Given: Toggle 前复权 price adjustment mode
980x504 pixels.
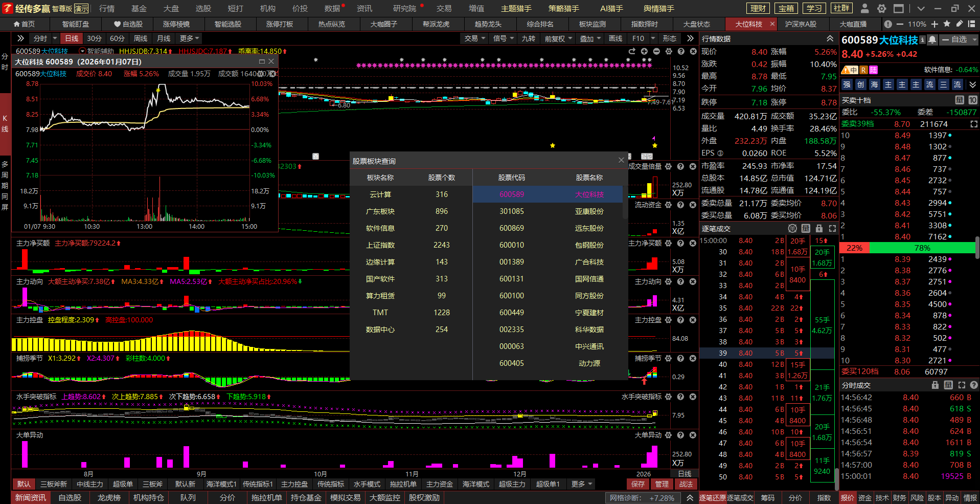Looking at the screenshot, I should click(557, 38).
